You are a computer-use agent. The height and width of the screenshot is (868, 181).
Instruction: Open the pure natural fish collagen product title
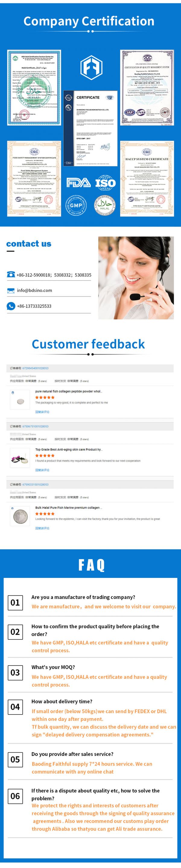click(x=68, y=392)
